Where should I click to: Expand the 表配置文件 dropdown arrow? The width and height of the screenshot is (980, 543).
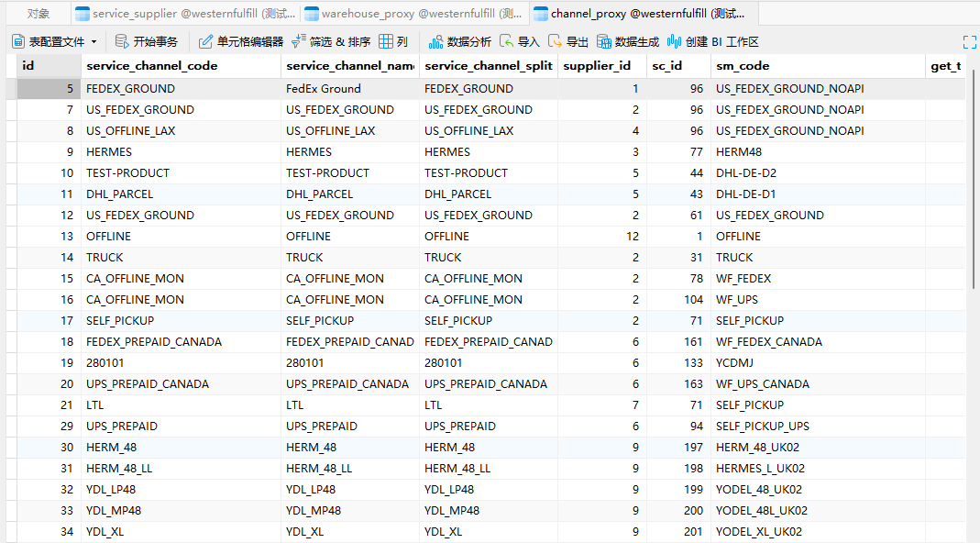point(94,42)
